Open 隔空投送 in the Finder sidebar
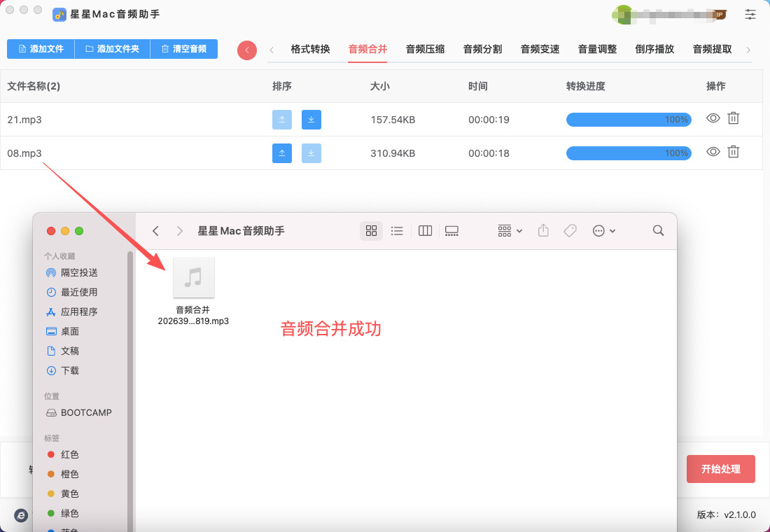This screenshot has width=770, height=532. click(x=72, y=272)
